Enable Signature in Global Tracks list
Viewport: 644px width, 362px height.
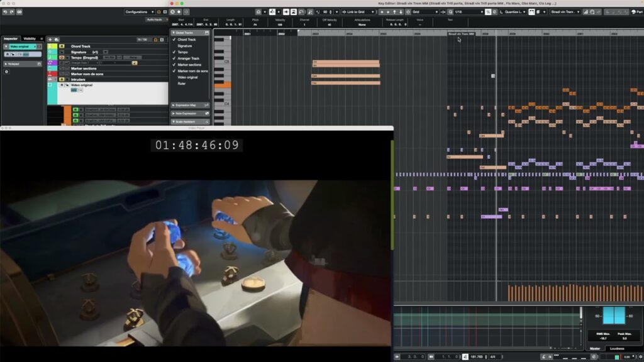point(184,46)
